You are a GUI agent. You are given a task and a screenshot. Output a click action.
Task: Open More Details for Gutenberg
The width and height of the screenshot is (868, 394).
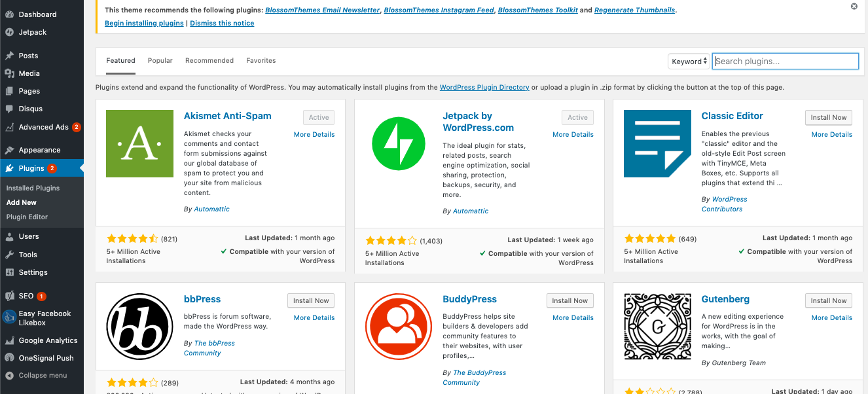(832, 317)
